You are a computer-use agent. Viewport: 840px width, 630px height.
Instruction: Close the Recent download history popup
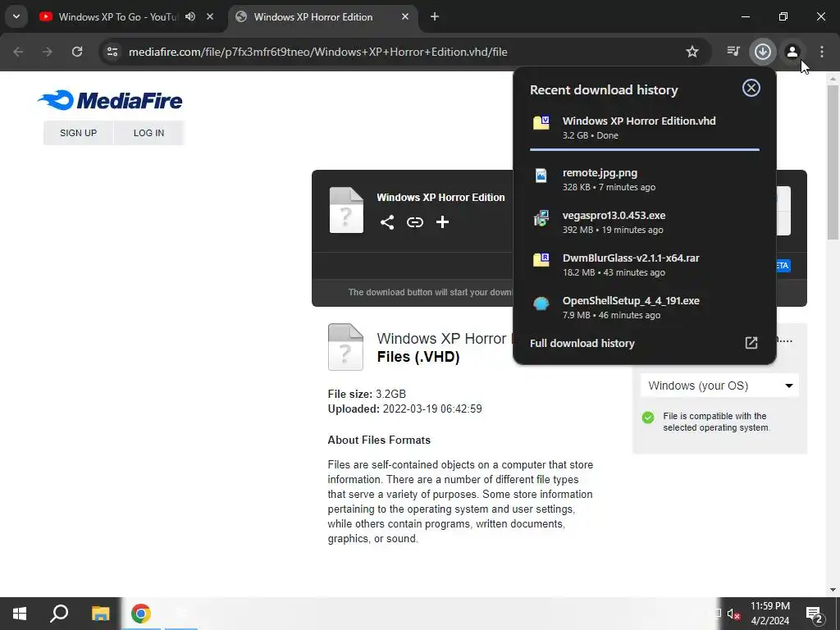(x=751, y=88)
